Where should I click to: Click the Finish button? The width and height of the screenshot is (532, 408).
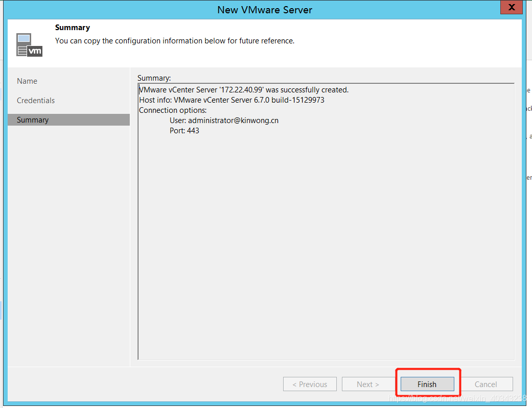coord(427,385)
